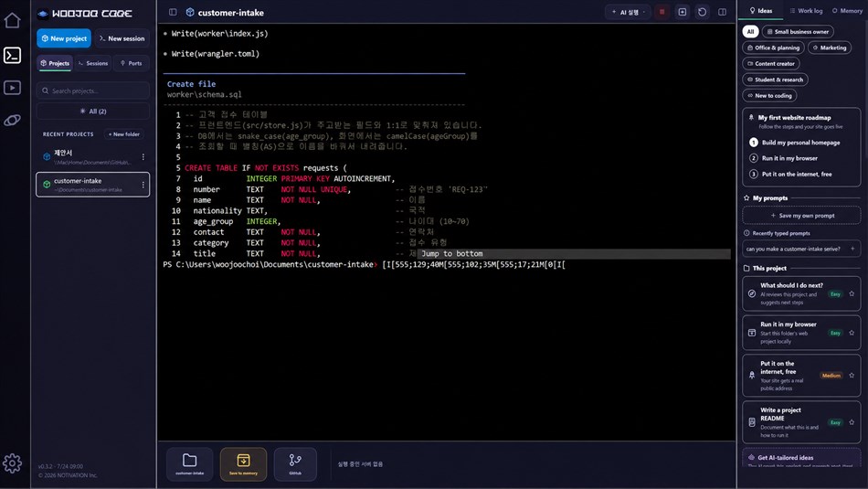This screenshot has height=489, width=868.
Task: Click the New project button
Action: (64, 38)
